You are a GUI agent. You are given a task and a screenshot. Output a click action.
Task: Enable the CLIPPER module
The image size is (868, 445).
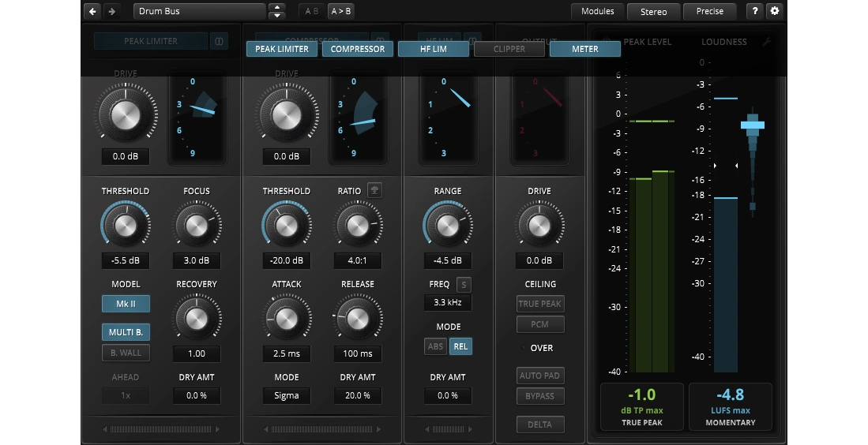(x=509, y=49)
